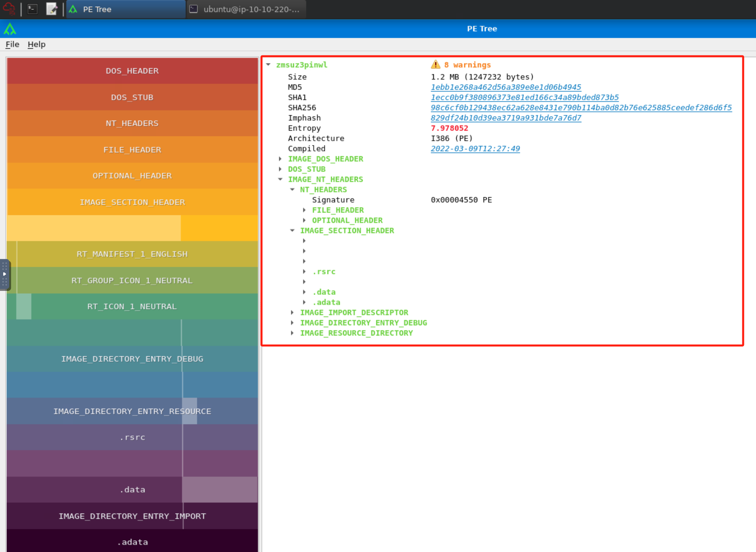Screen dimensions: 756x552
Task: Select the Signature value 0x00004550 PE
Action: pos(461,200)
